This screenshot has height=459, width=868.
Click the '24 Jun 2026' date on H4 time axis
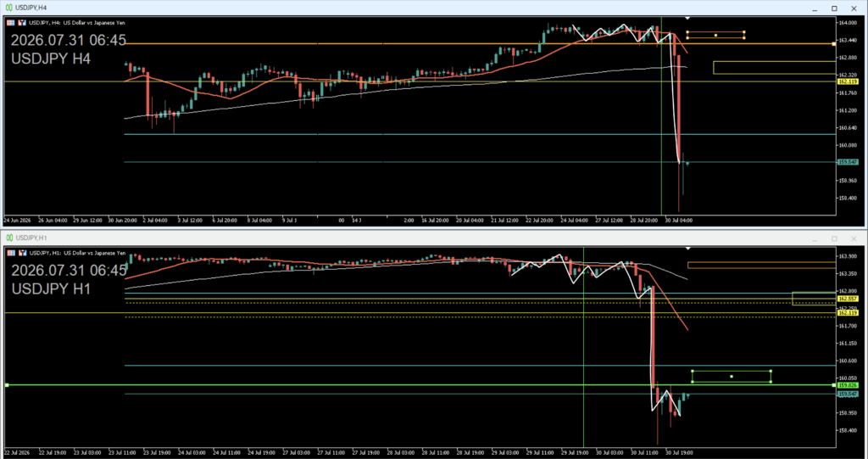click(x=17, y=220)
